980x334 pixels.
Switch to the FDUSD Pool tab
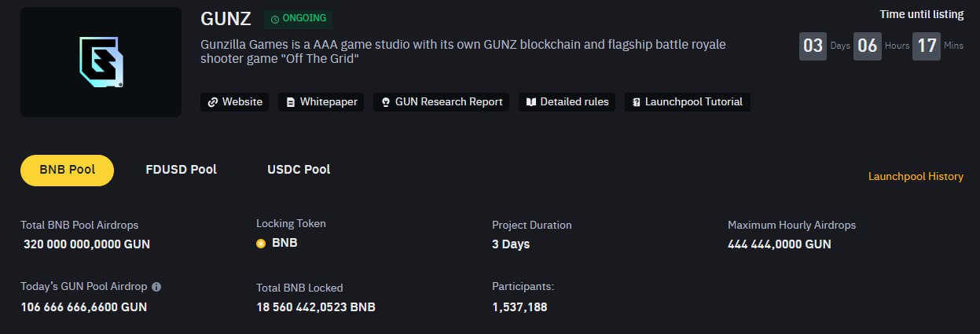(x=182, y=170)
